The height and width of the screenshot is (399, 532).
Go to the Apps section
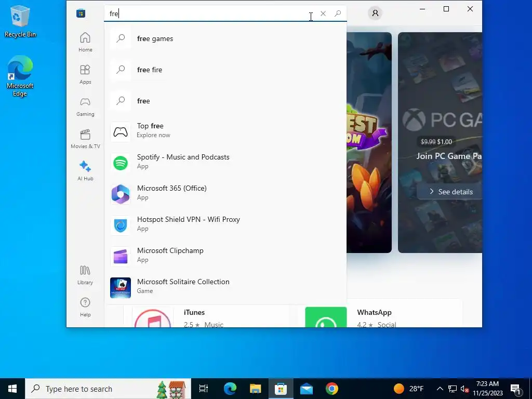(x=85, y=74)
